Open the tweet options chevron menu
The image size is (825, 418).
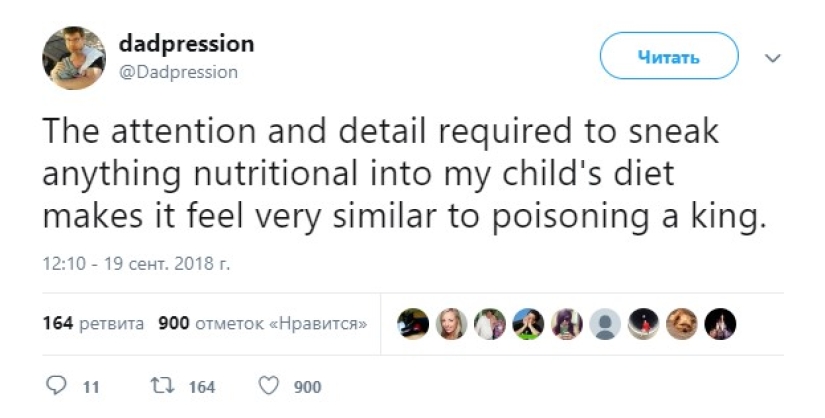point(771,58)
